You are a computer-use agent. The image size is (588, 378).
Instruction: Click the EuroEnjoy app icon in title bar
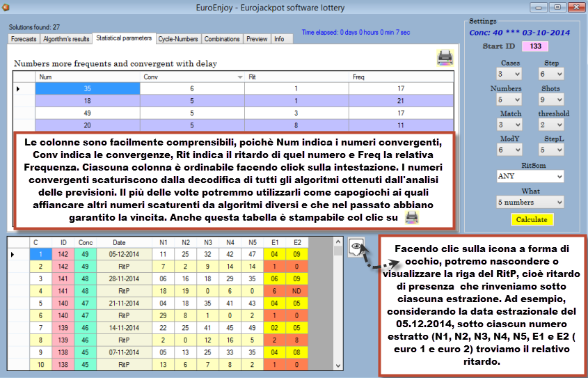coord(6,7)
